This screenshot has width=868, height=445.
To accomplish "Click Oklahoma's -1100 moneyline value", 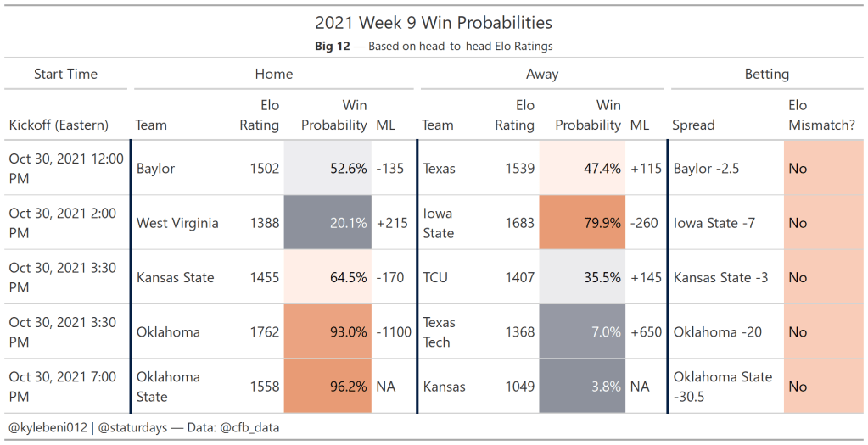I will [394, 332].
